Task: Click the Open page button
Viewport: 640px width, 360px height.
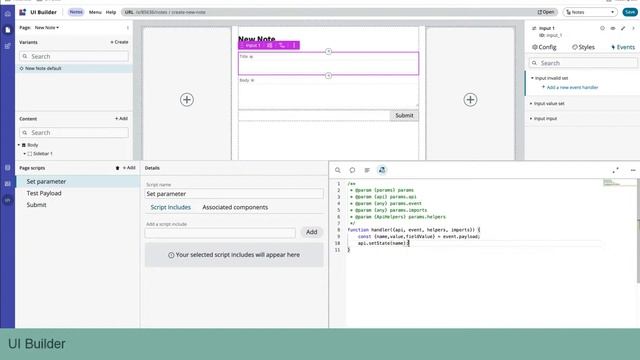Action: click(x=546, y=12)
